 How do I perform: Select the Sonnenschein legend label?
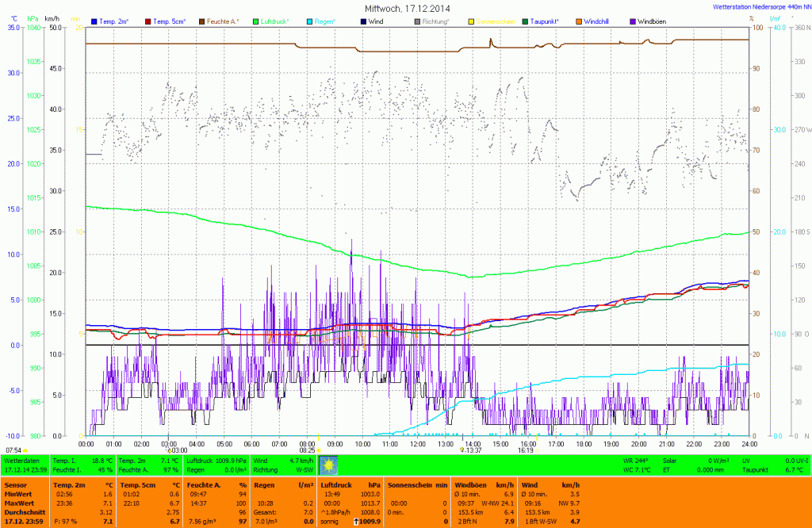click(496, 20)
